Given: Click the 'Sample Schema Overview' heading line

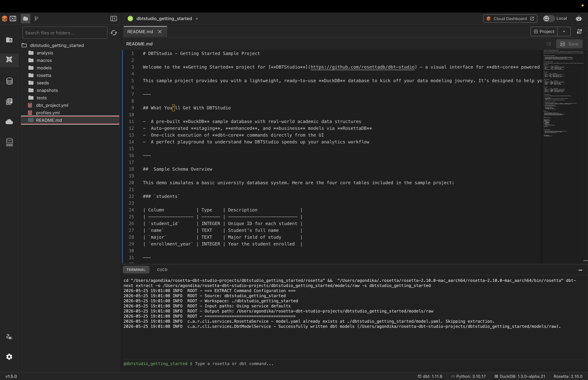Looking at the screenshot, I should pos(177,169).
